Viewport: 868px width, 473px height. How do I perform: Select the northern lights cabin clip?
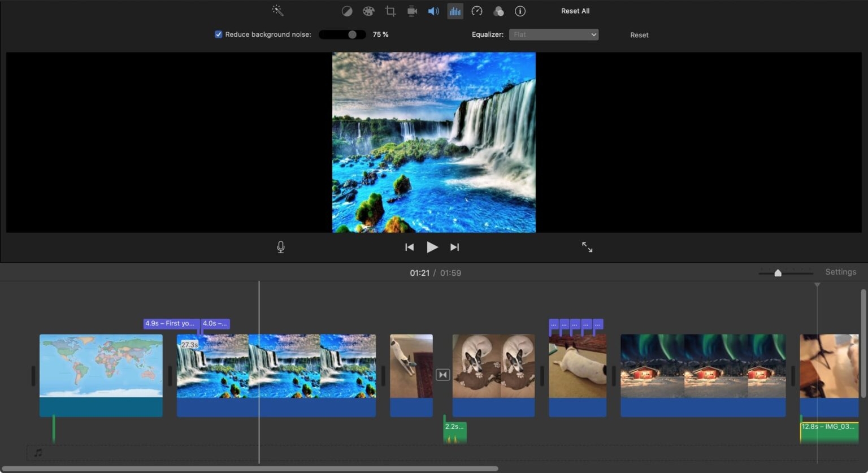(703, 375)
